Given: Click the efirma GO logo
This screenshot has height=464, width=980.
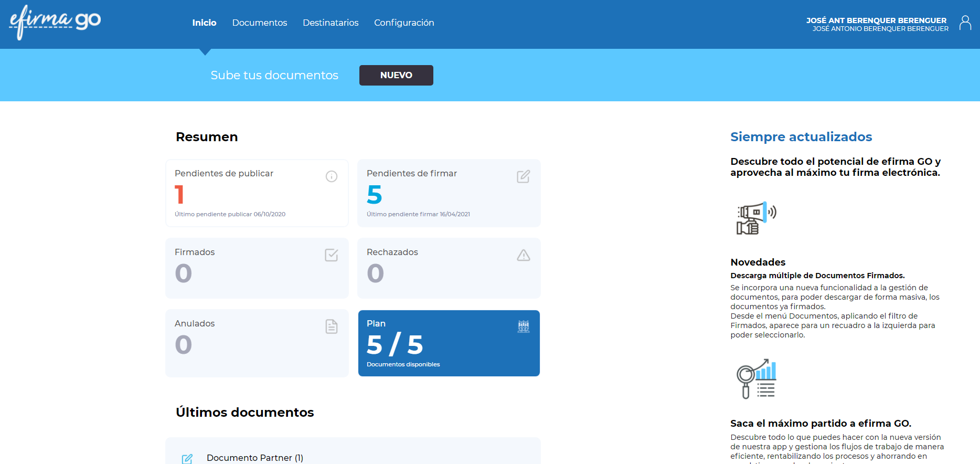Looking at the screenshot, I should click(55, 22).
